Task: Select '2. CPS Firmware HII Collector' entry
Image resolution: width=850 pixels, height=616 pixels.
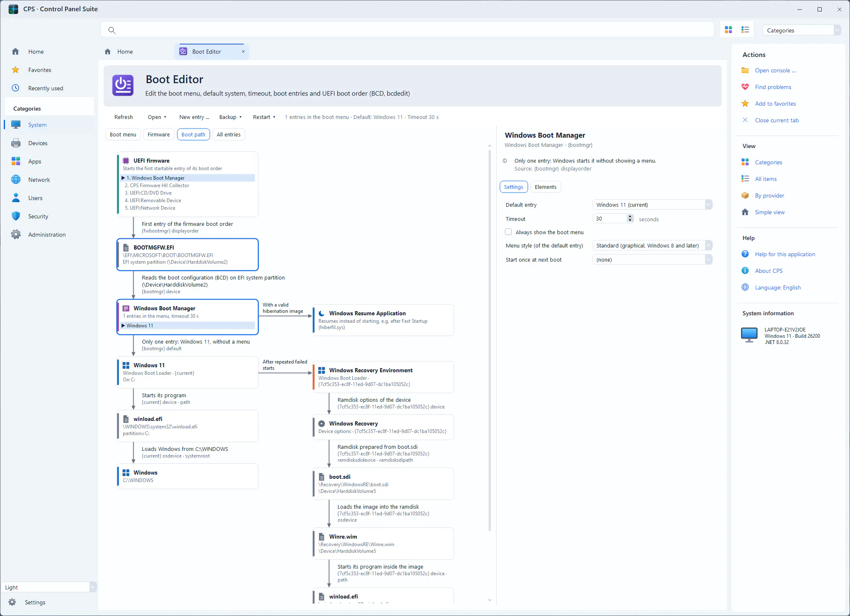Action: pyautogui.click(x=157, y=186)
